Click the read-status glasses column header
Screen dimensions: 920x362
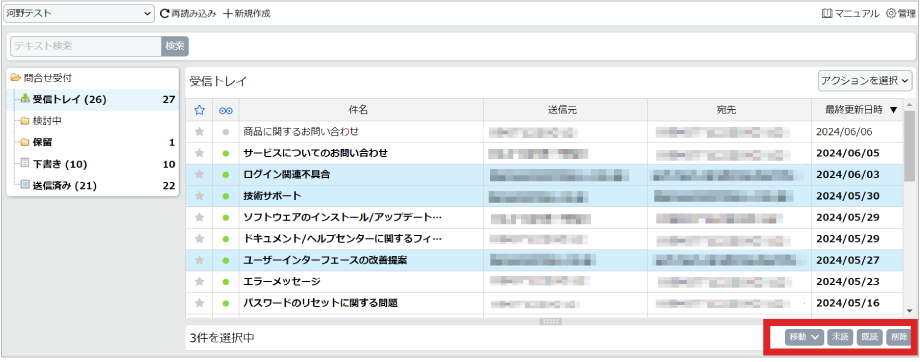[225, 110]
